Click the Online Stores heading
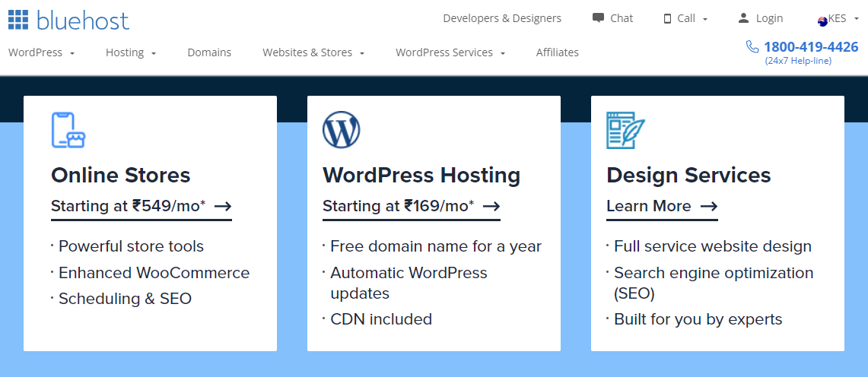 121,176
